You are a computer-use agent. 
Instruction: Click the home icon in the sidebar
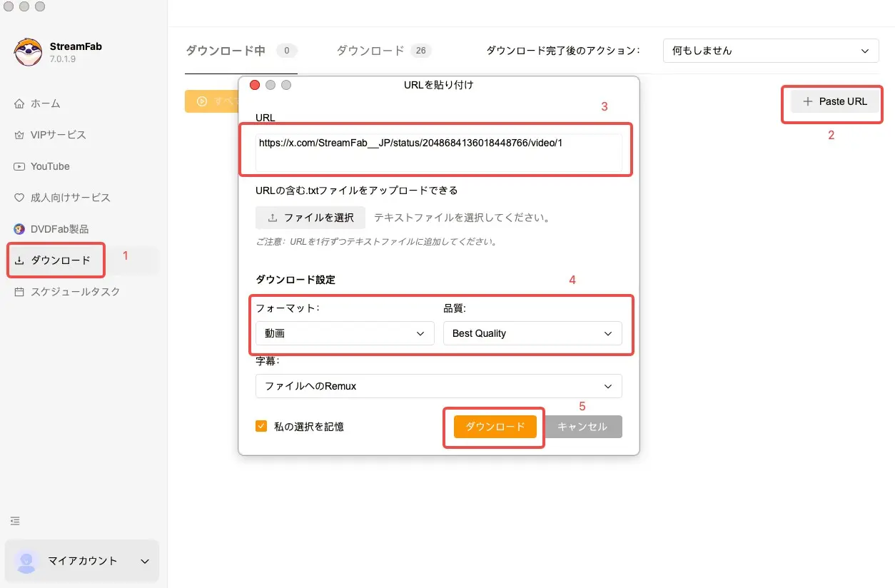19,103
